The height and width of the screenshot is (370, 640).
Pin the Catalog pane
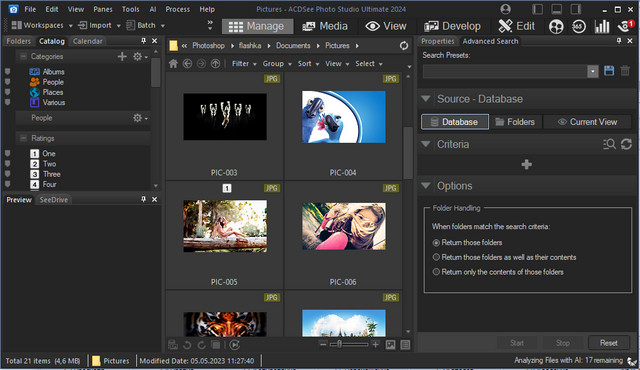143,41
